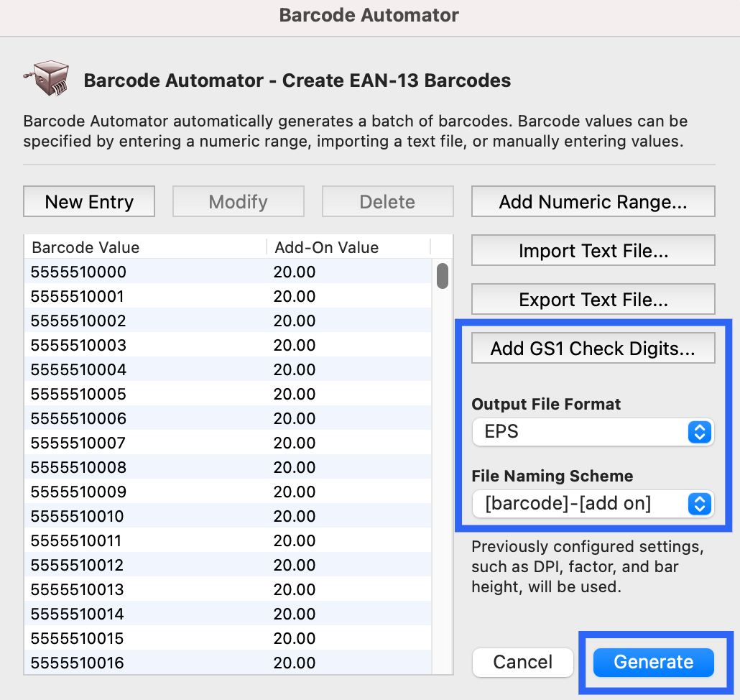
Task: Click Import Text File button
Action: pos(593,250)
